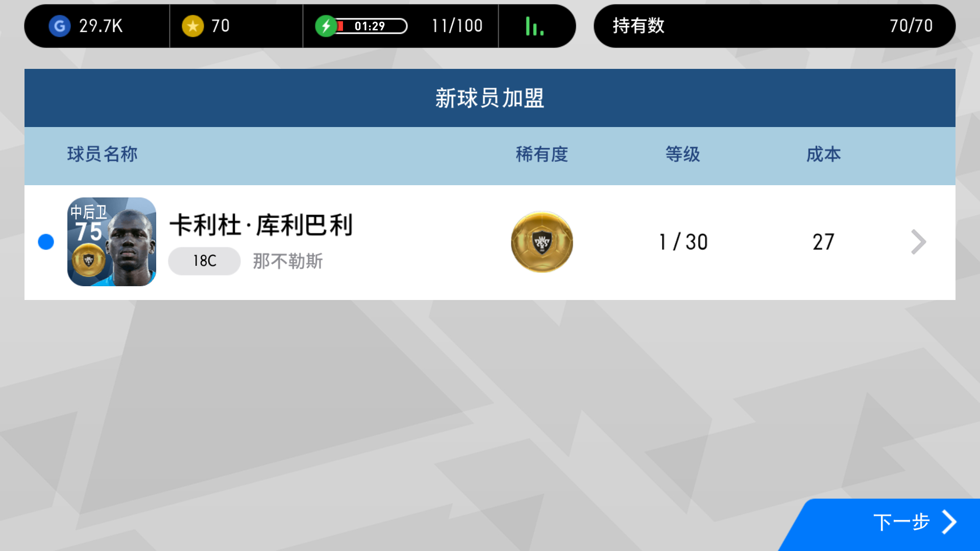This screenshot has height=551, width=980.
Task: Tap the blue G GP currency icon
Action: 60,26
